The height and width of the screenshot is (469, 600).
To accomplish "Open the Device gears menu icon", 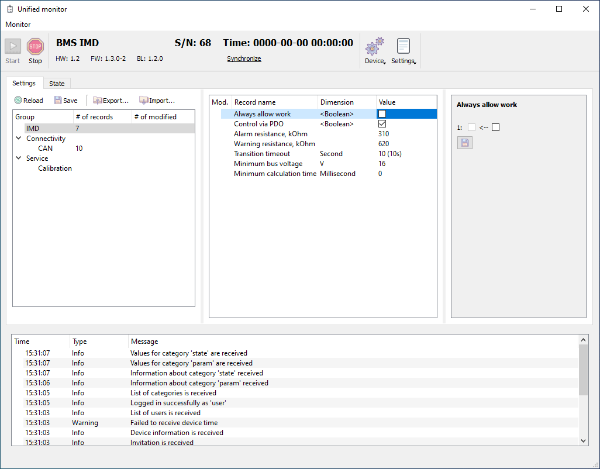I will click(374, 47).
